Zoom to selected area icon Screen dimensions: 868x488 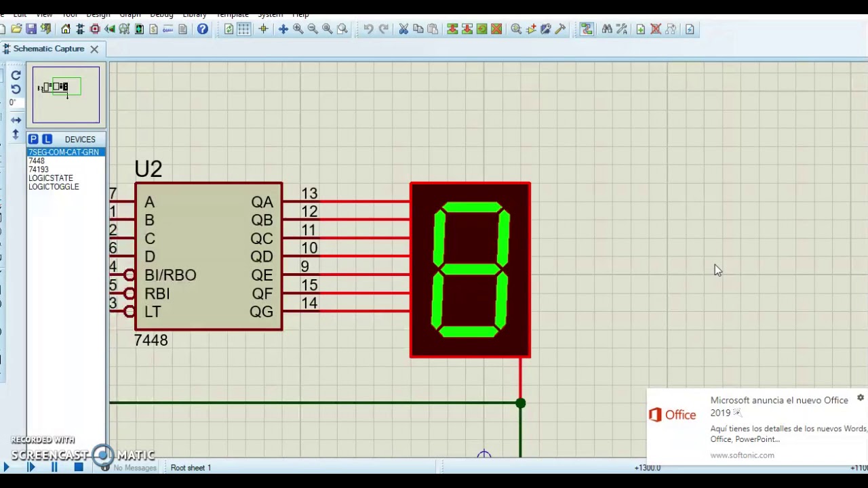tap(342, 29)
